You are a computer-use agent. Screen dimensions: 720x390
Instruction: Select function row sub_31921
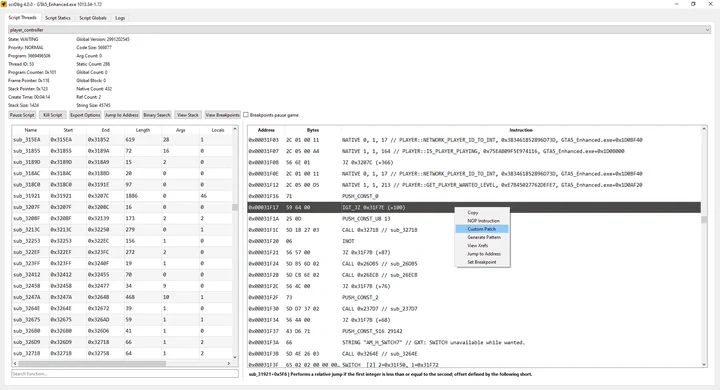coord(122,196)
